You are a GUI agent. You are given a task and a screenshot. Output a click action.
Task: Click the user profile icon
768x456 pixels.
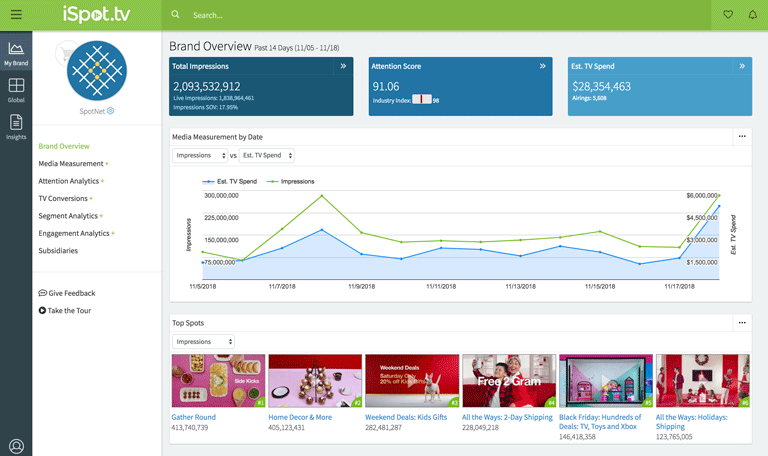16,446
